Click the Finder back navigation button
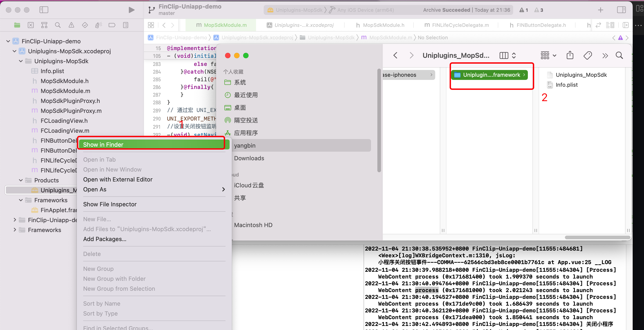This screenshot has height=330, width=644. point(395,55)
